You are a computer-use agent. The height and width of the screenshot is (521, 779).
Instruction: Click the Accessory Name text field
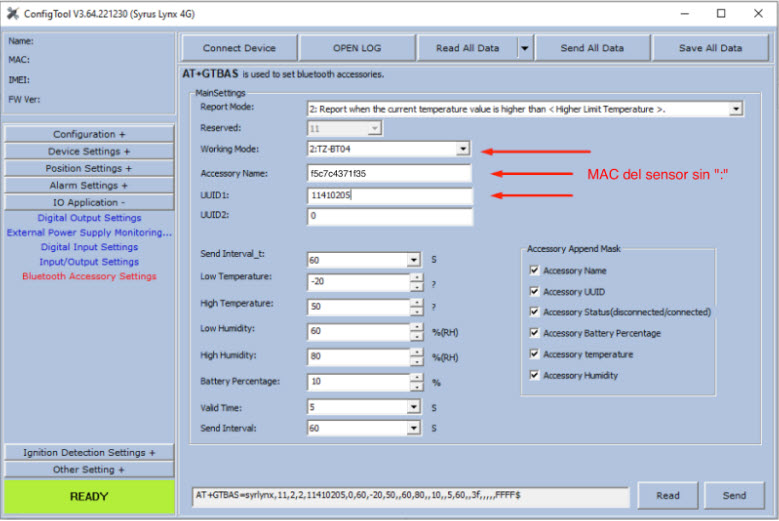pos(390,173)
